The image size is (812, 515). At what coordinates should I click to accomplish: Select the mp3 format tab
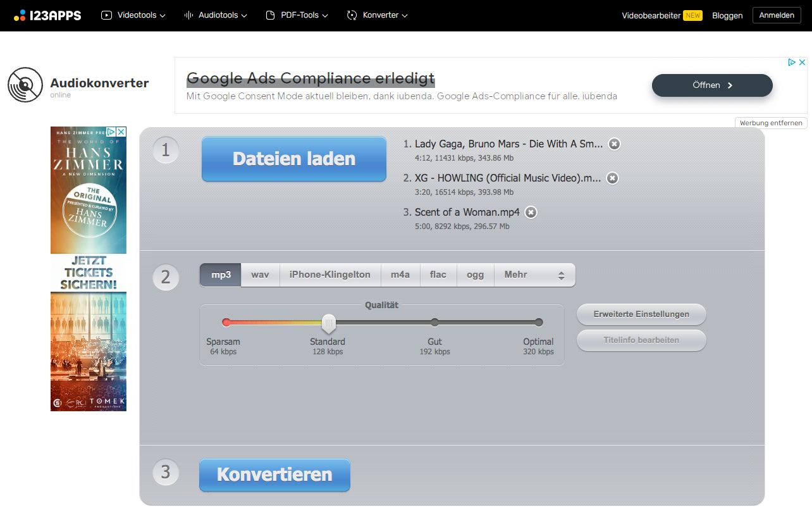click(x=221, y=275)
